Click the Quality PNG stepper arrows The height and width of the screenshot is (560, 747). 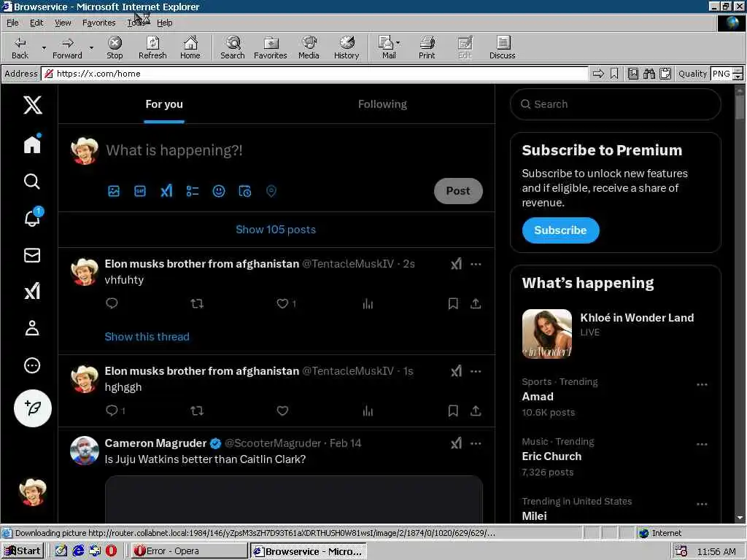coord(738,74)
